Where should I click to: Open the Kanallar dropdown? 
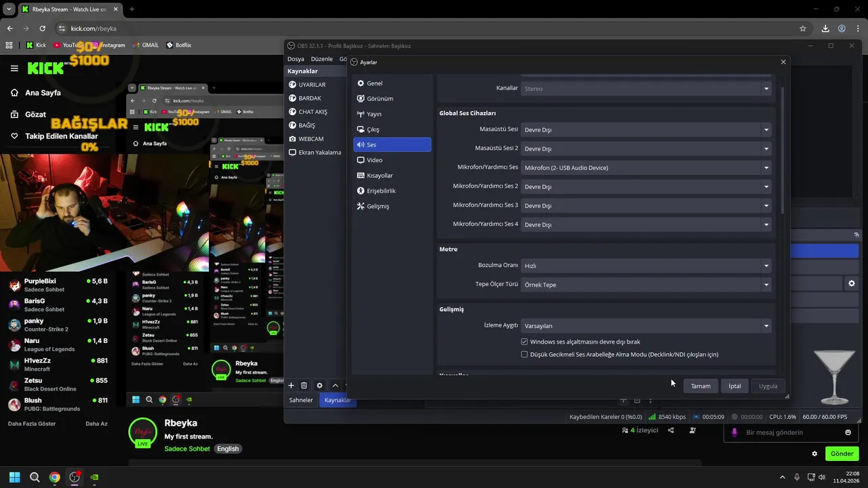coord(646,88)
